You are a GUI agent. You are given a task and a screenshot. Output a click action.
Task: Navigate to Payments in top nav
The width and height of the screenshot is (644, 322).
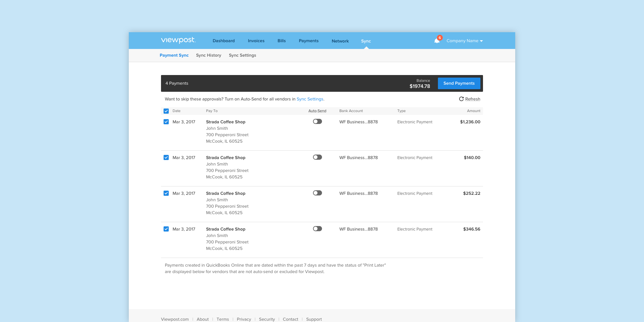point(309,41)
